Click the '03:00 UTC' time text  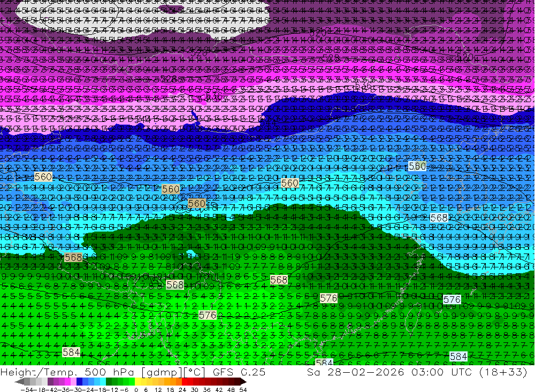442,372
